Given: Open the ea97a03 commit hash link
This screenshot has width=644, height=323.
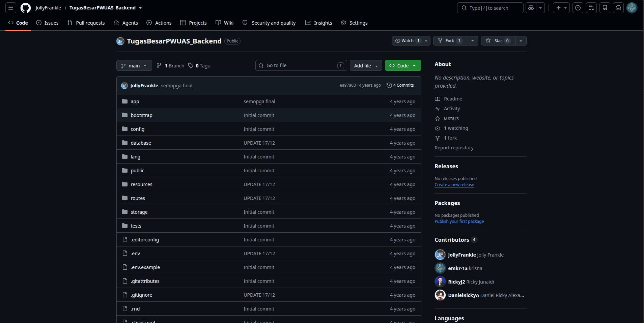Looking at the screenshot, I should [347, 85].
